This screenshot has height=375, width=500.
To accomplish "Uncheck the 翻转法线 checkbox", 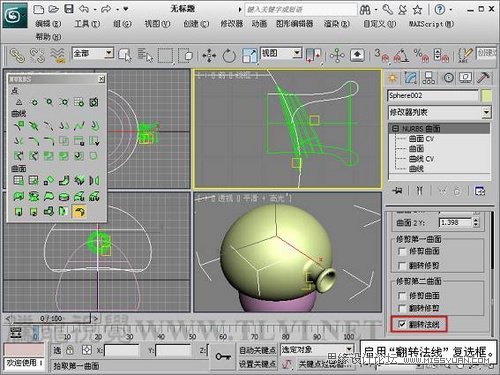I will 402,324.
